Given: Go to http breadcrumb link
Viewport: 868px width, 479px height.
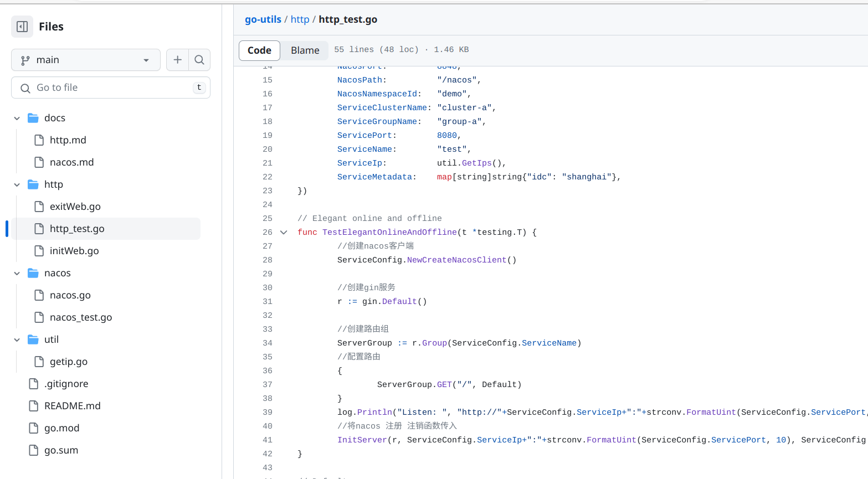Looking at the screenshot, I should point(300,19).
